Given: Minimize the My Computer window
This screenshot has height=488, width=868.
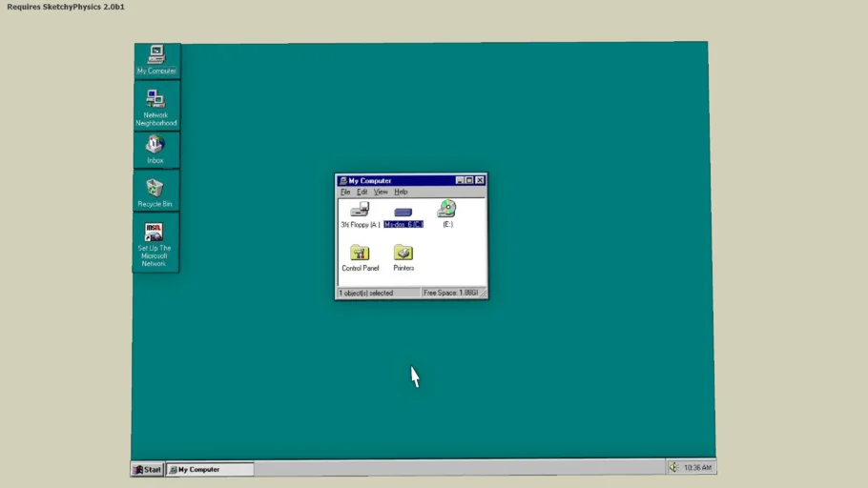Looking at the screenshot, I should [x=460, y=180].
